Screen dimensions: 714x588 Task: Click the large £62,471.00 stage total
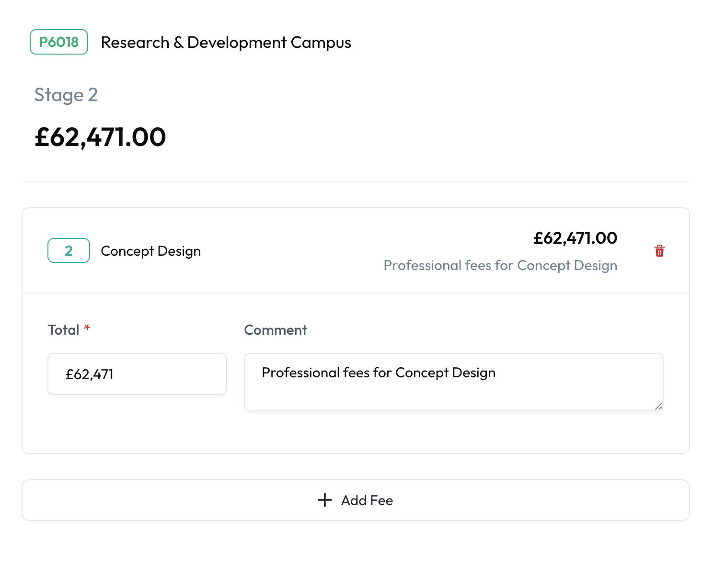(100, 137)
